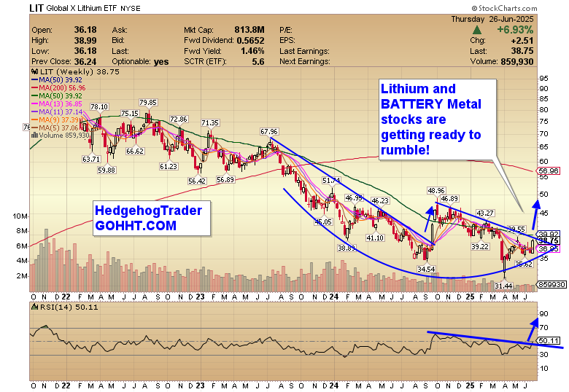The image size is (569, 392).
Task: Click the 46.23 price label
Action: [x=380, y=200]
